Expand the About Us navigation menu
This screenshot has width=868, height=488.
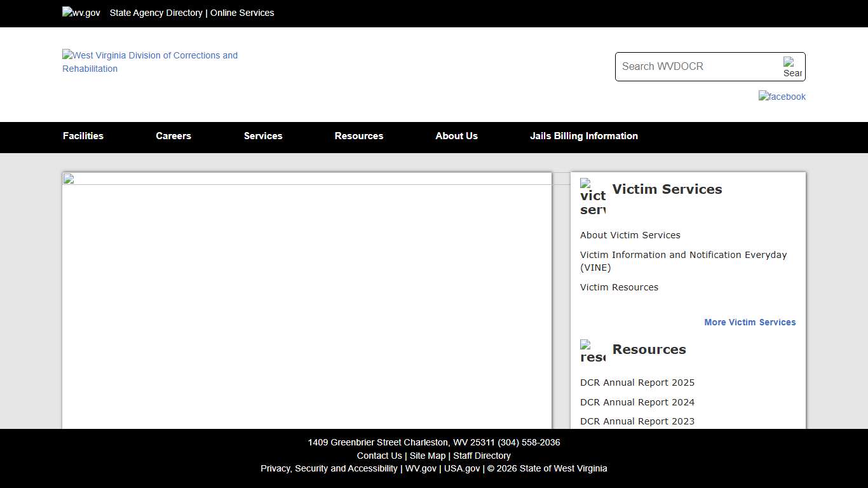456,136
